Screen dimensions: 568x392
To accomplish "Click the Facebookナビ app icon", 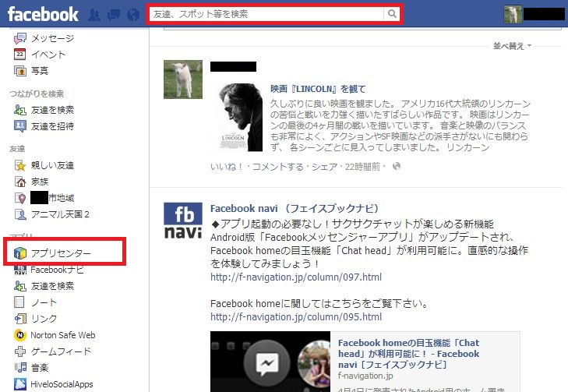I will (20, 270).
